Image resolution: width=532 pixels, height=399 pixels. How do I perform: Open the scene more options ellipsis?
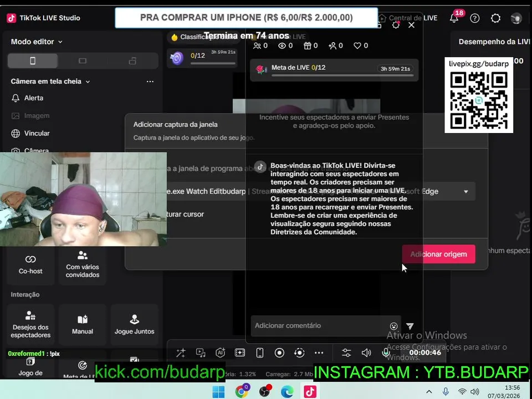pyautogui.click(x=150, y=81)
